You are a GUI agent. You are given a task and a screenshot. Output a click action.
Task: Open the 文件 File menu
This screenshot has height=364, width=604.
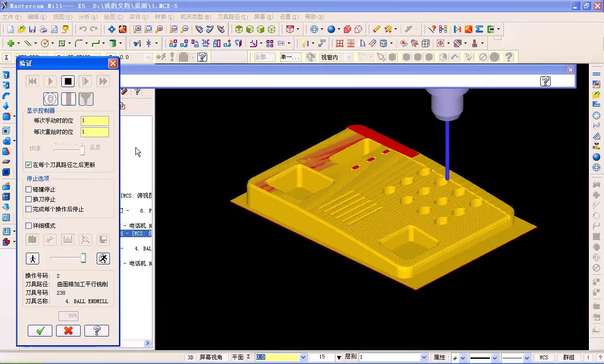click(11, 17)
